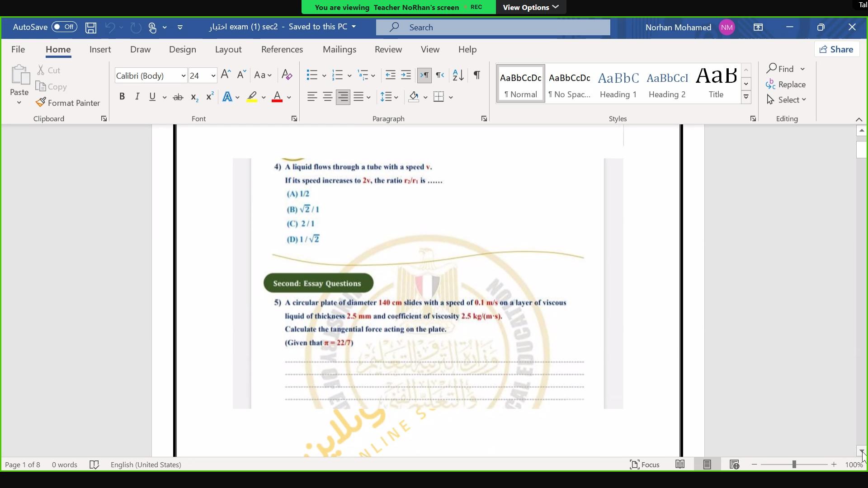Viewport: 868px width, 488px height.
Task: Switch to the Layout tab
Action: [x=228, y=50]
